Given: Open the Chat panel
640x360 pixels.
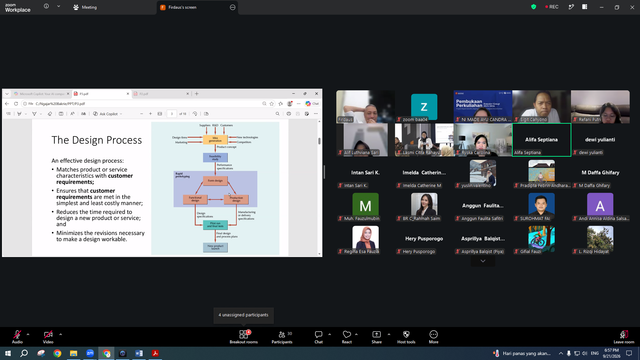Looking at the screenshot, I should click(318, 336).
